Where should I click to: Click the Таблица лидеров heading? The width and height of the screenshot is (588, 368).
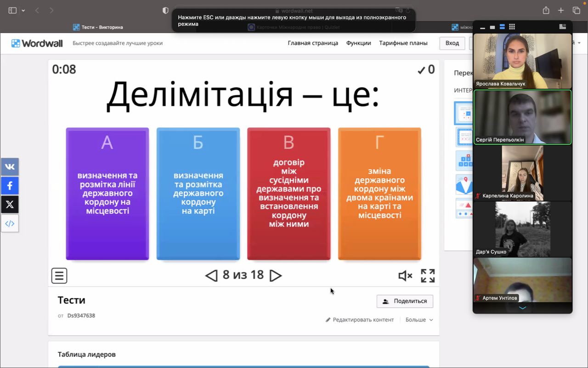(87, 354)
